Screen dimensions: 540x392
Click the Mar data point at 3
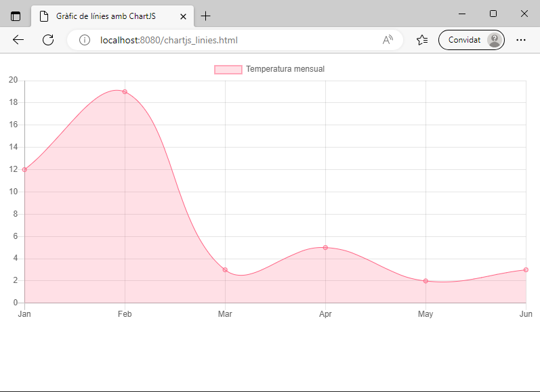pos(225,269)
